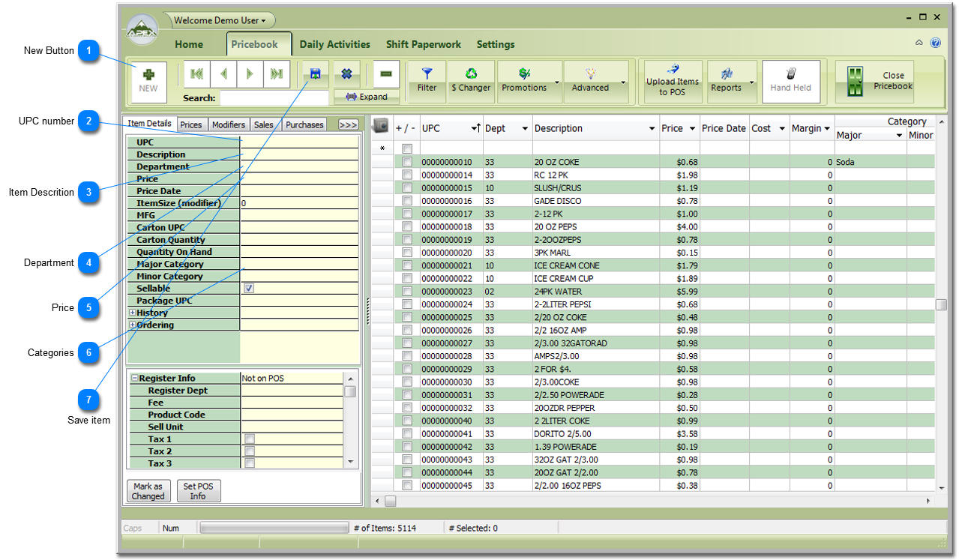This screenshot has height=560, width=959.
Task: Check the box for 20 OZ COKE row
Action: 407,163
